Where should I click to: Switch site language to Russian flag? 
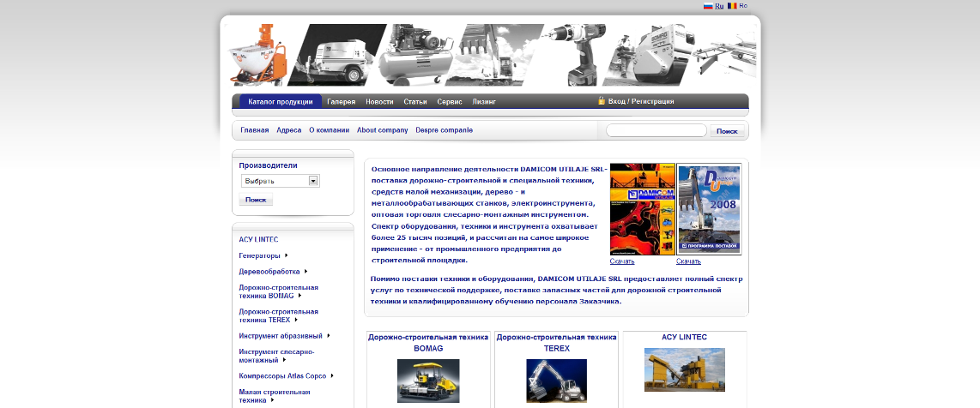[708, 6]
